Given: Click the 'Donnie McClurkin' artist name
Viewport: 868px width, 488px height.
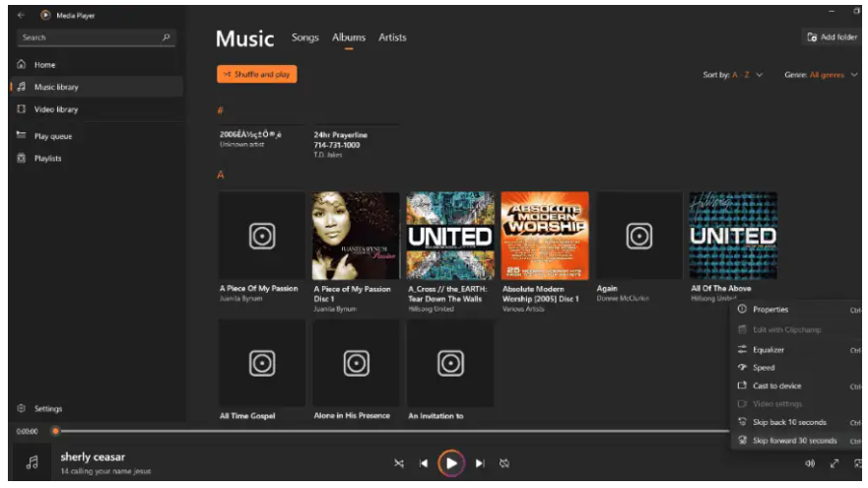Looking at the screenshot, I should (623, 299).
